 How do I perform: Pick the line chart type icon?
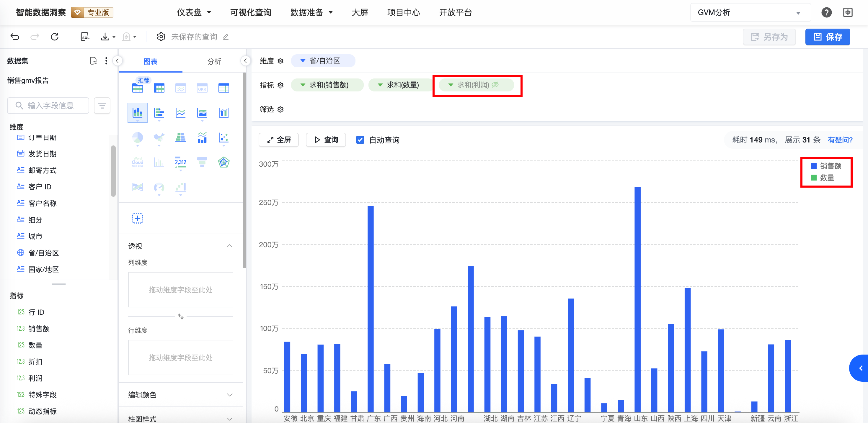pyautogui.click(x=180, y=113)
